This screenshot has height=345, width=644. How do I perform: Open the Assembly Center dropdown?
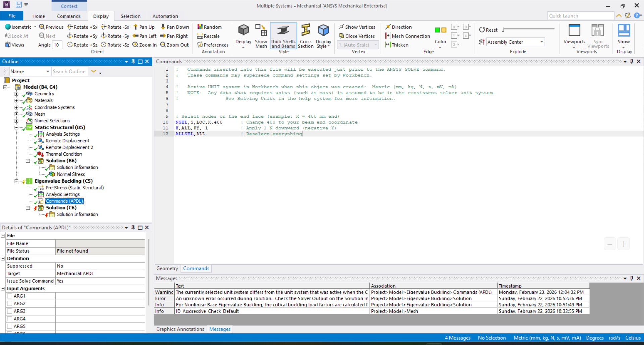coord(541,42)
